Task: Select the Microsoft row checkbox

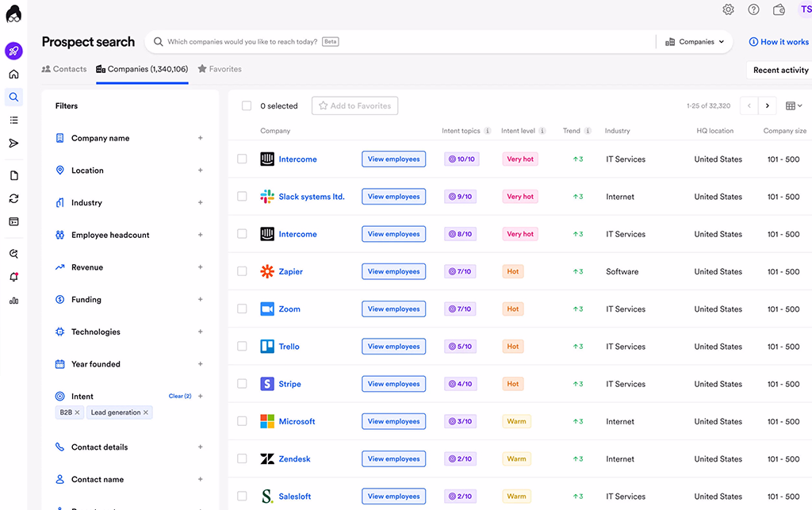Action: [242, 421]
